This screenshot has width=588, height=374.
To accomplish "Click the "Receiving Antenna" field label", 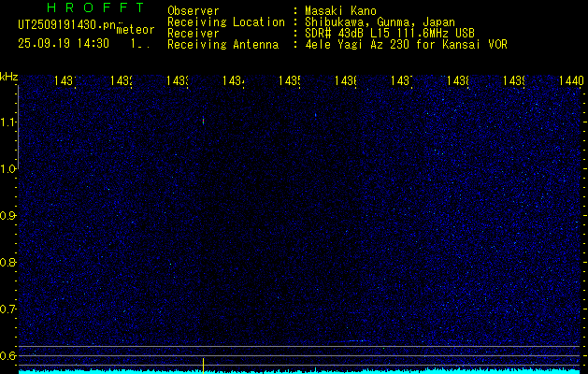I will tap(222, 45).
